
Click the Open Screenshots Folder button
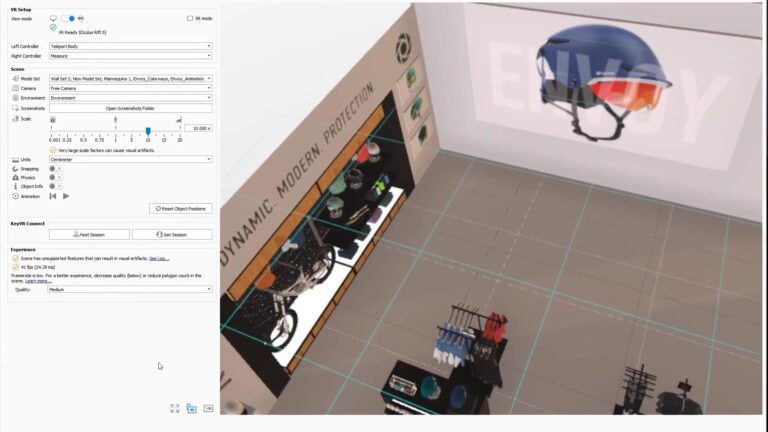point(131,108)
